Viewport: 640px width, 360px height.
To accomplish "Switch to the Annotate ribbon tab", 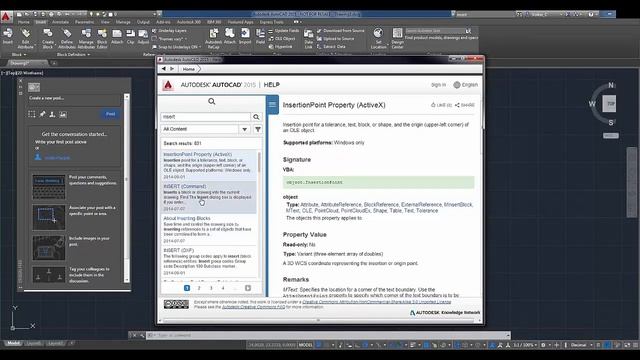I will (60, 22).
